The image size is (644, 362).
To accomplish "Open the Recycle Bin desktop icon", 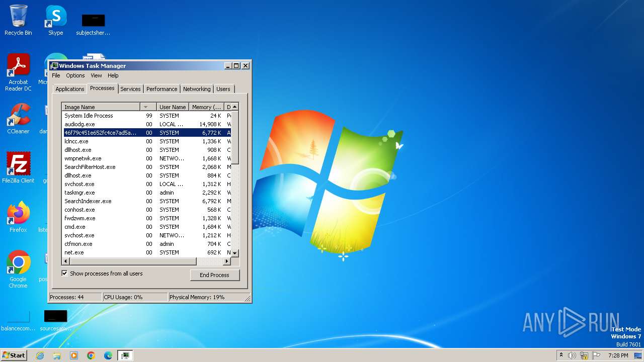I will 18,20.
